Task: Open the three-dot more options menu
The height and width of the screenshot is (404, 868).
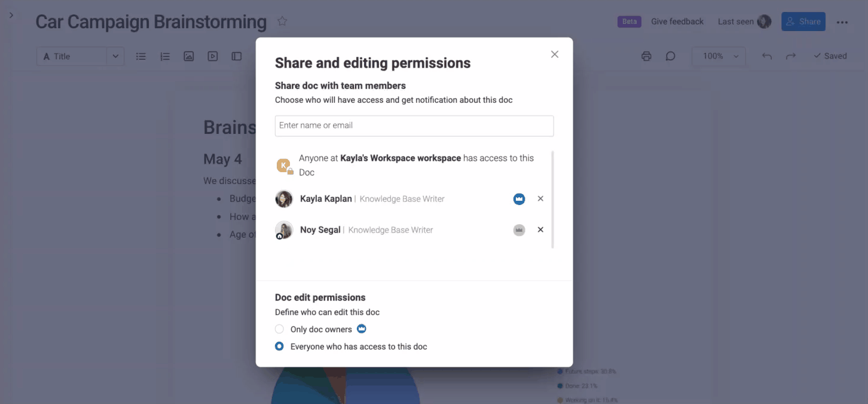Action: pos(842,22)
